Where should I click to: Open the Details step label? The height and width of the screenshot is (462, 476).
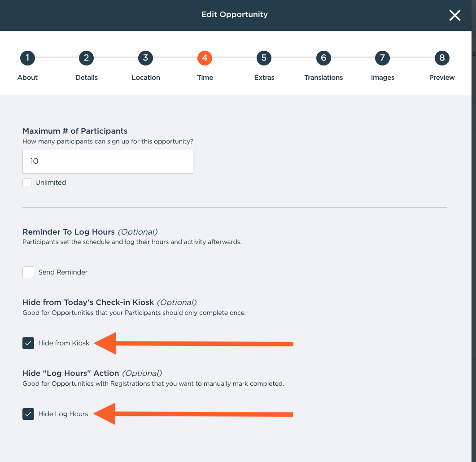(x=87, y=78)
